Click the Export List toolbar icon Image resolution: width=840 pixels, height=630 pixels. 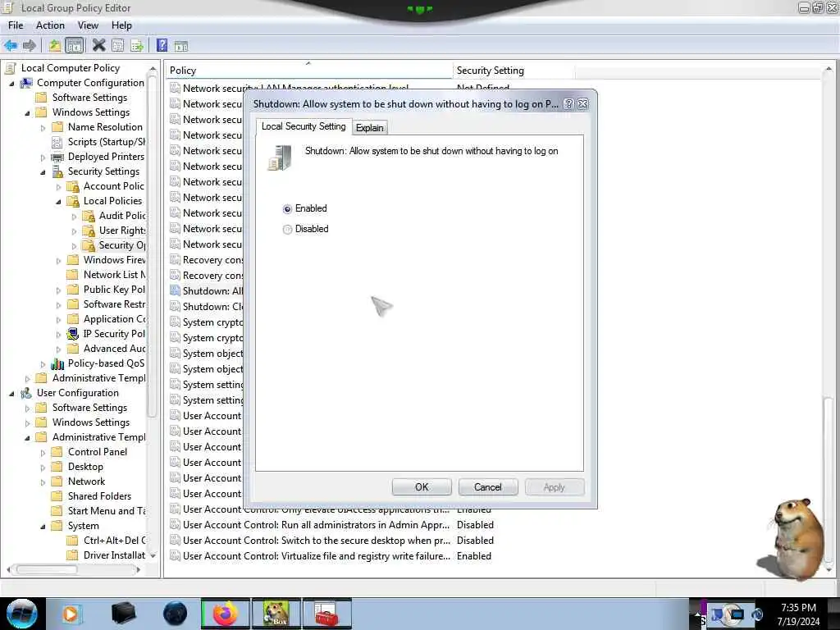pyautogui.click(x=137, y=46)
